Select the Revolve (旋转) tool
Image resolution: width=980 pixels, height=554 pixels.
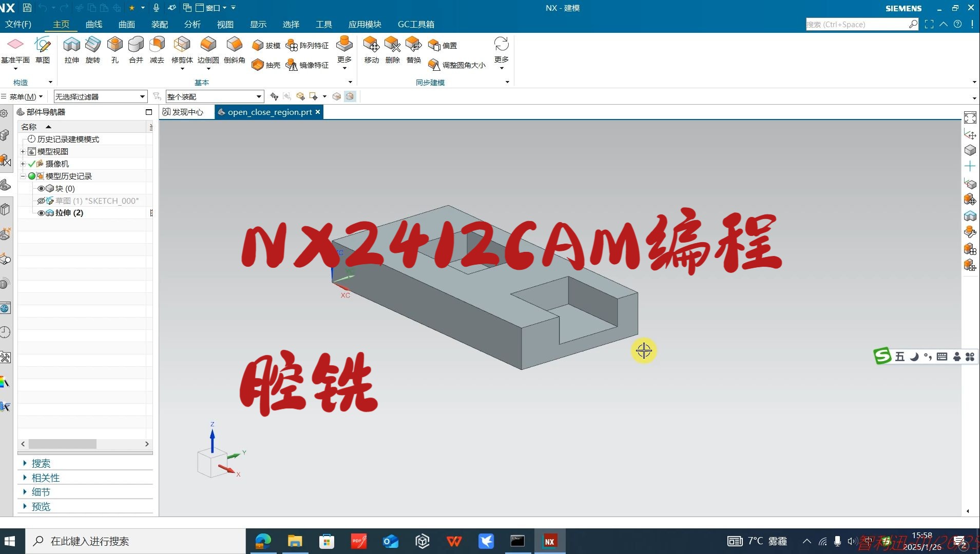click(x=93, y=50)
